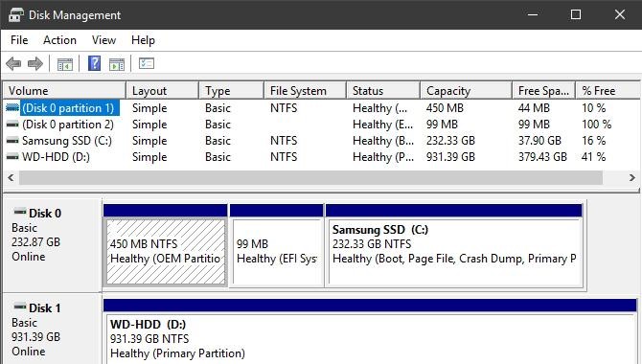This screenshot has width=642, height=364.
Task: Sort by the Free Space column header
Action: pos(544,90)
